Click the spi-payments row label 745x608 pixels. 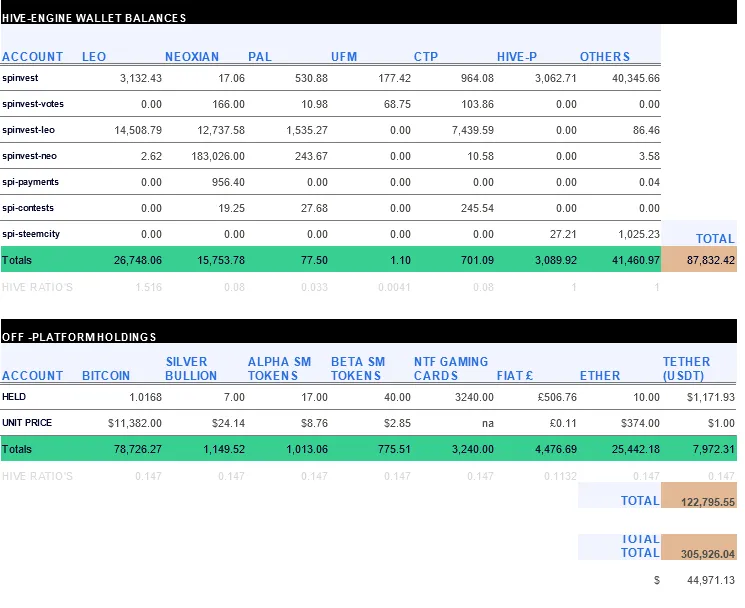(x=30, y=182)
